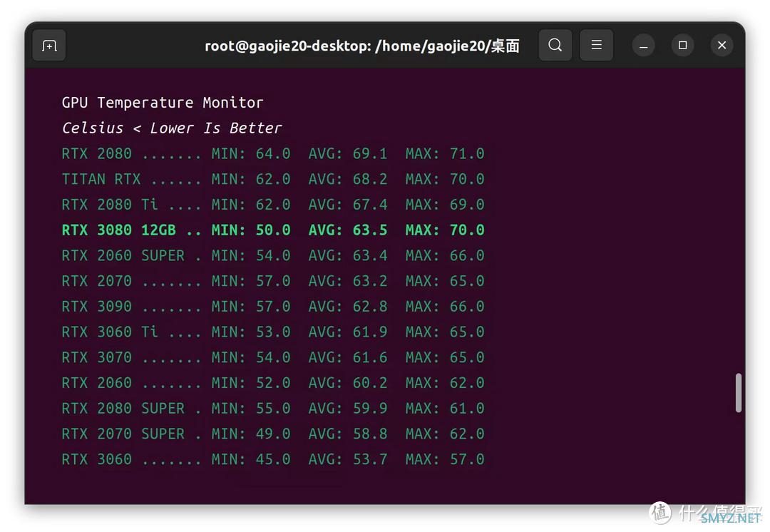Close the terminal window
This screenshot has height=532, width=770.
coord(722,45)
